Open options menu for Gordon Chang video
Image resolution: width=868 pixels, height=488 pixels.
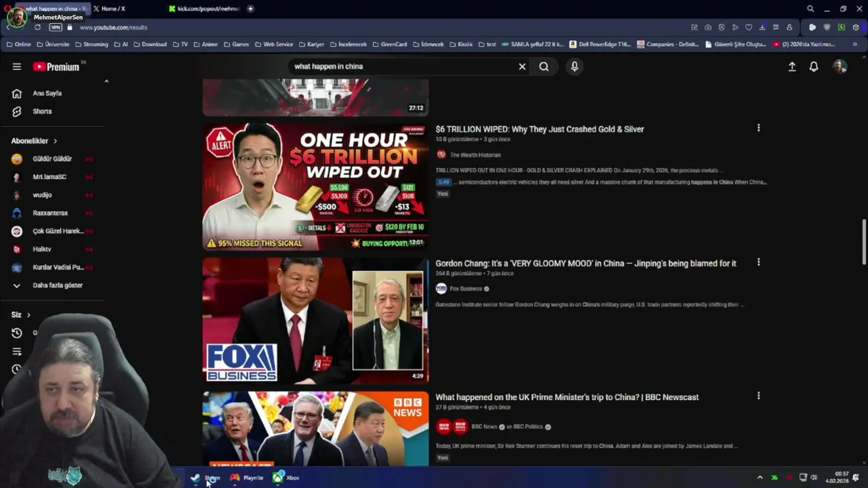point(758,262)
